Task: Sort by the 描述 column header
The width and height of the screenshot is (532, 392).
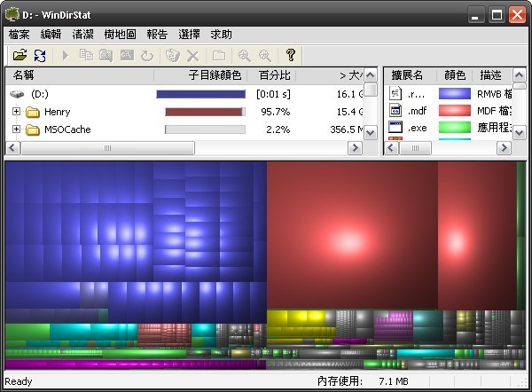Action: (x=492, y=75)
